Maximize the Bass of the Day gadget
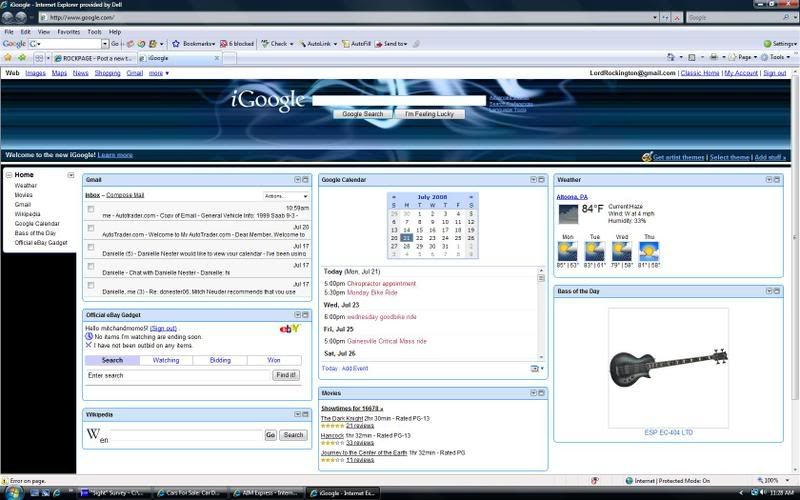The image size is (800, 500). point(777,291)
